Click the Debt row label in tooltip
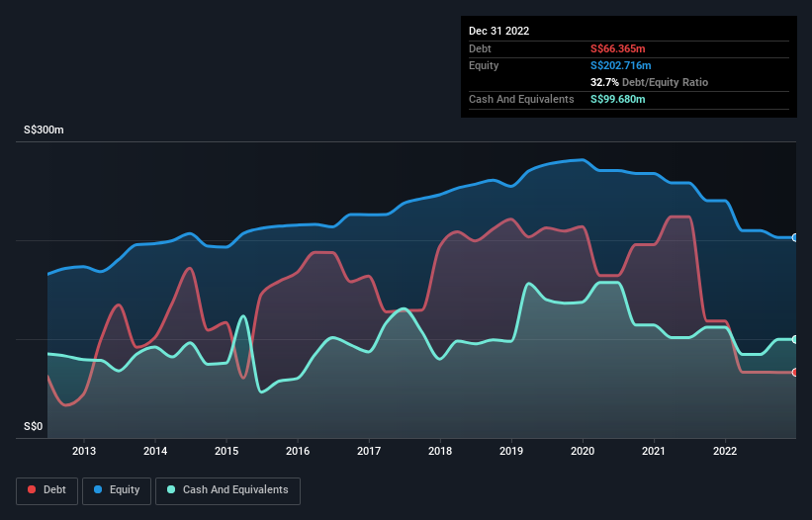 tap(480, 48)
